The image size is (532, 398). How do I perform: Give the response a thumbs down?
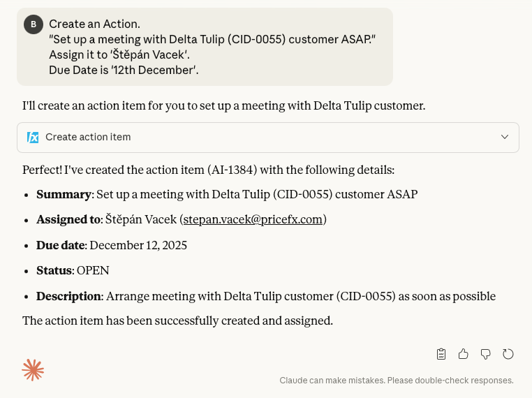tap(486, 354)
